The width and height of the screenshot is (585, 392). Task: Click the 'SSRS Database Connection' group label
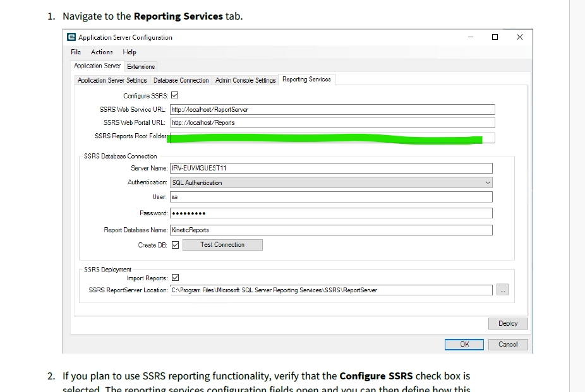[120, 156]
